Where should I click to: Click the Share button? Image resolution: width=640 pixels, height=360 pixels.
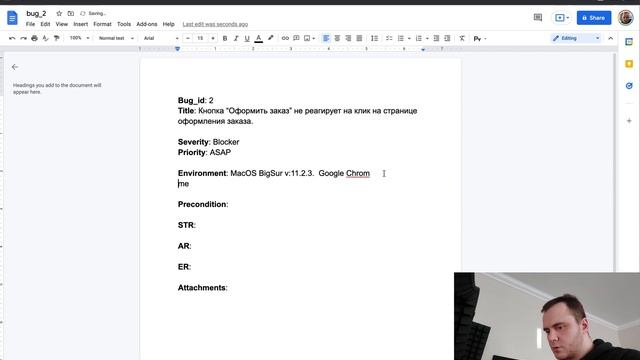click(594, 18)
